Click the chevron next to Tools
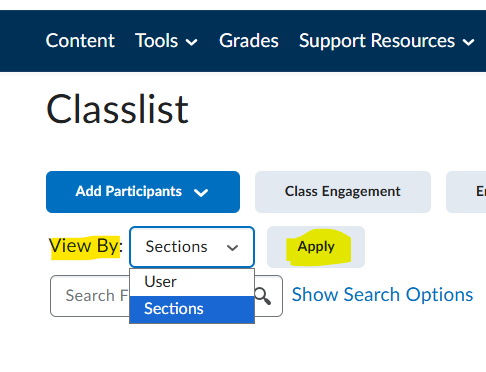Image resolution: width=486 pixels, height=372 pixels. 192,42
